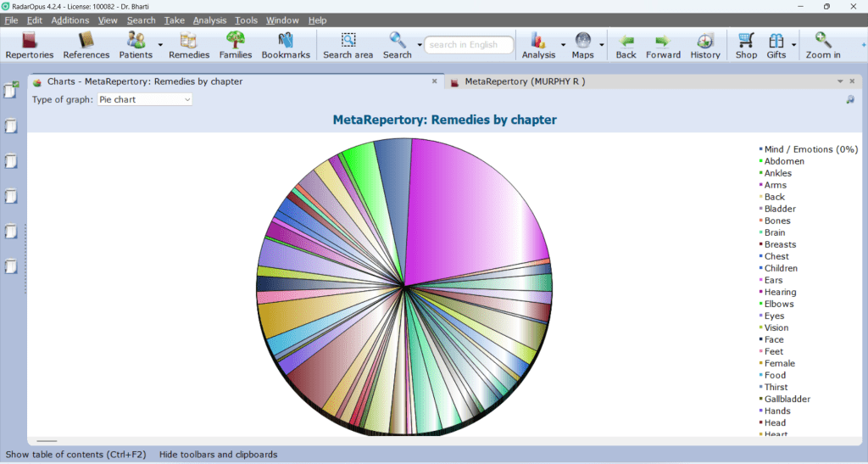Viewport: 868px width, 464px height.
Task: Select the first clipboard with green check
Action: pos(11,90)
